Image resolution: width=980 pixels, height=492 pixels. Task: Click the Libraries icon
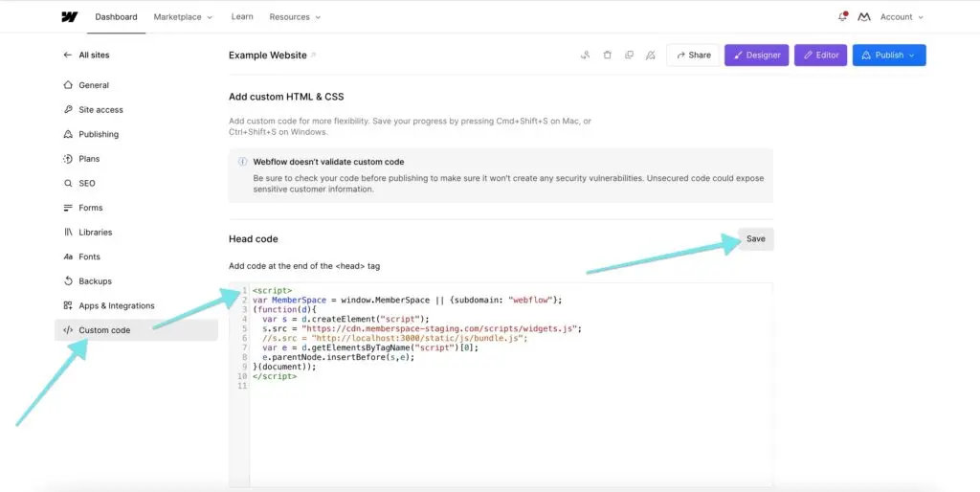pos(68,232)
